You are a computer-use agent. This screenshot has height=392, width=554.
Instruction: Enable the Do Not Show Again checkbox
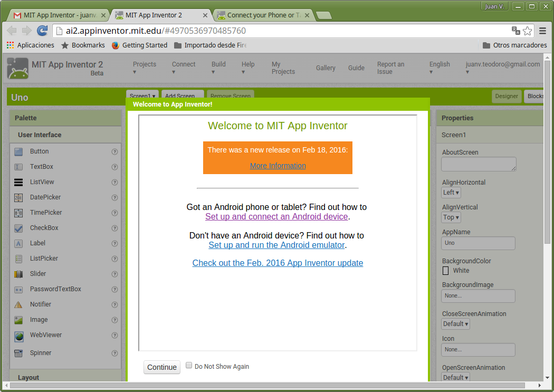click(189, 366)
